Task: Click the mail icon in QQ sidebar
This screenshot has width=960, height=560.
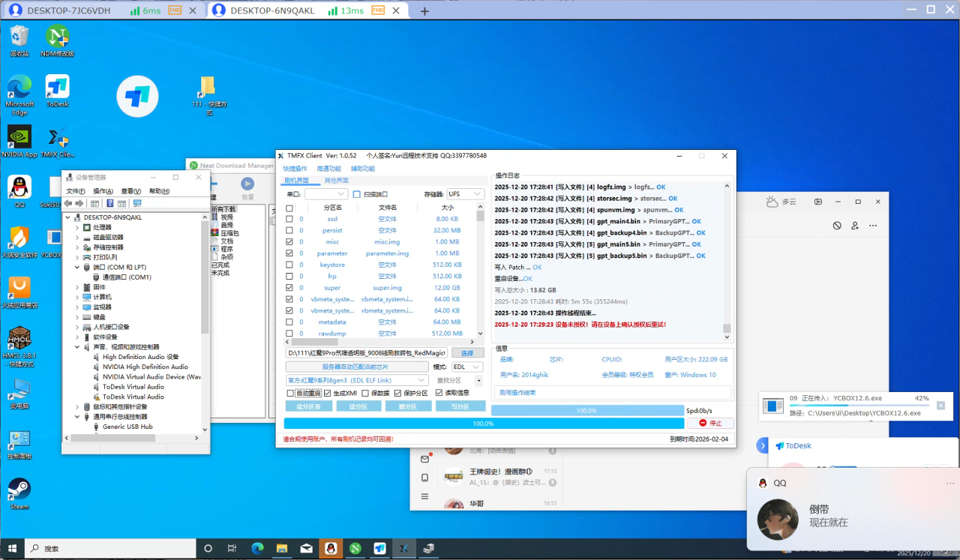Action: 425,459
